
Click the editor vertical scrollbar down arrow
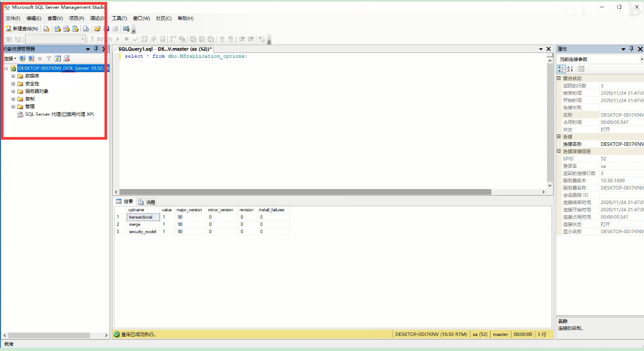tap(550, 185)
